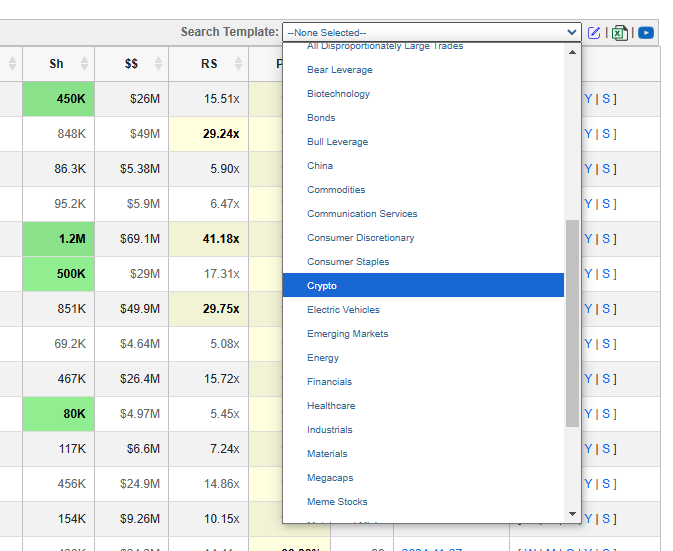This screenshot has width=673, height=551.
Task: Click the 450K shares cell
Action: 58,99
